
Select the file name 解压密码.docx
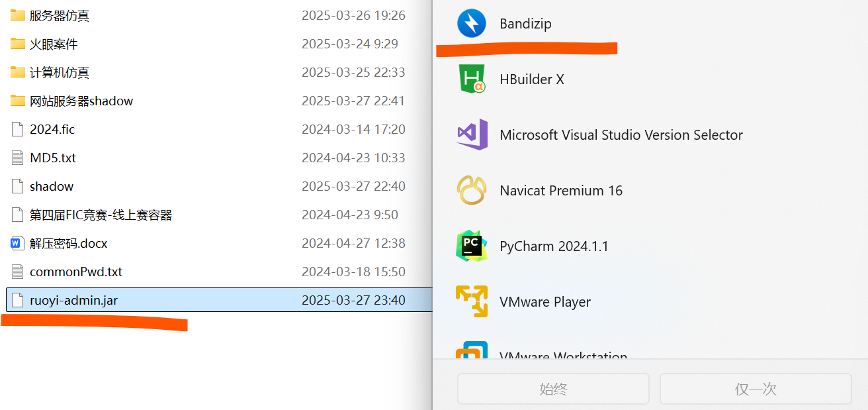click(x=68, y=243)
